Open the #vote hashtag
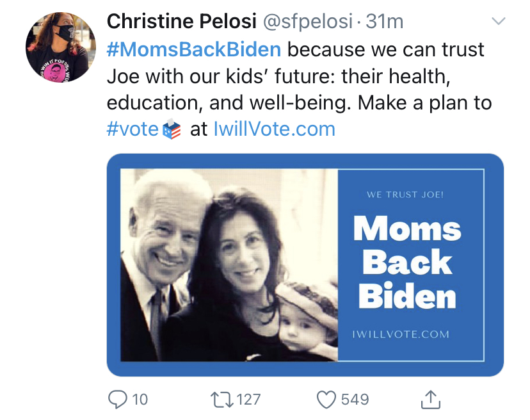 click(132, 129)
